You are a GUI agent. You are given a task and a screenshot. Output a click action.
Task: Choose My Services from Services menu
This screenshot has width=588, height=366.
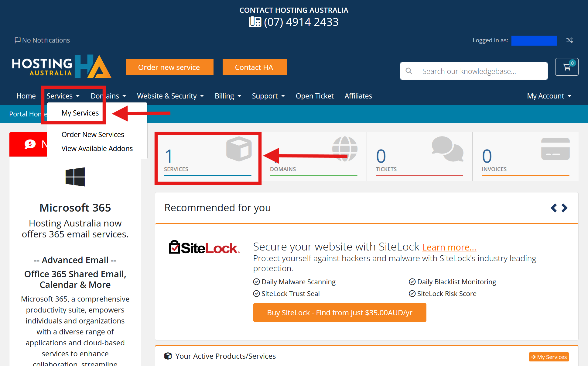tap(80, 113)
